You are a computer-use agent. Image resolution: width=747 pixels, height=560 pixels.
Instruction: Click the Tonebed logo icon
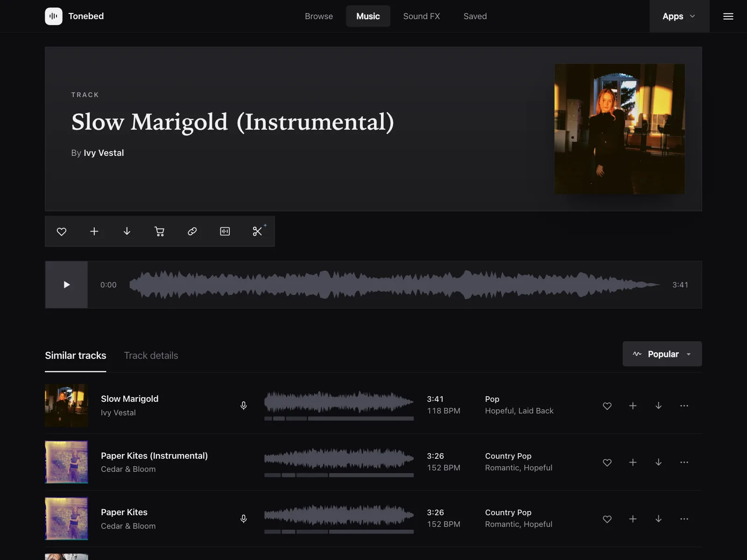[x=54, y=16]
